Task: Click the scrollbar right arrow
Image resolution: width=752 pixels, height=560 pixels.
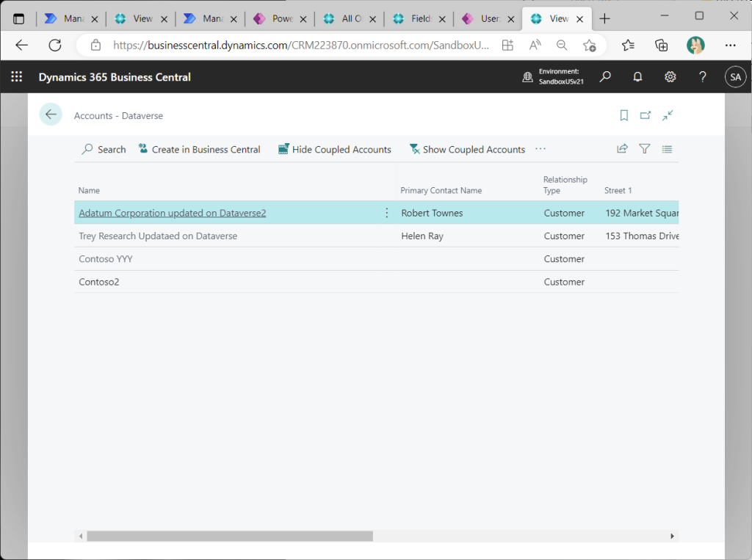Action: coord(672,536)
